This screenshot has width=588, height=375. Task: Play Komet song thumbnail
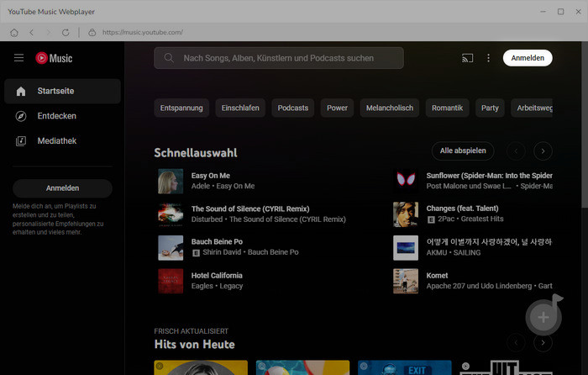[x=406, y=281]
